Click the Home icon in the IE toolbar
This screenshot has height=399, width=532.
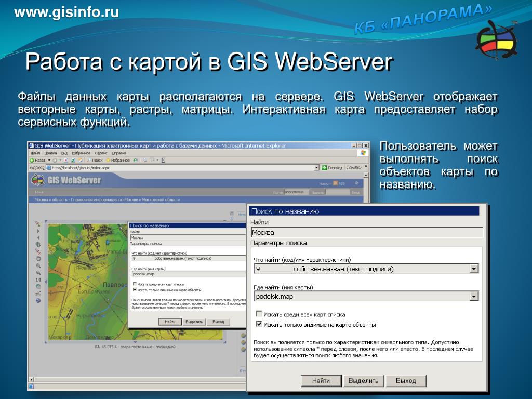pos(80,160)
